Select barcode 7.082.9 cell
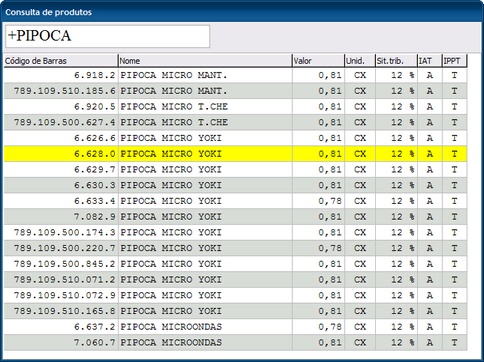The height and width of the screenshot is (362, 484). pos(61,217)
